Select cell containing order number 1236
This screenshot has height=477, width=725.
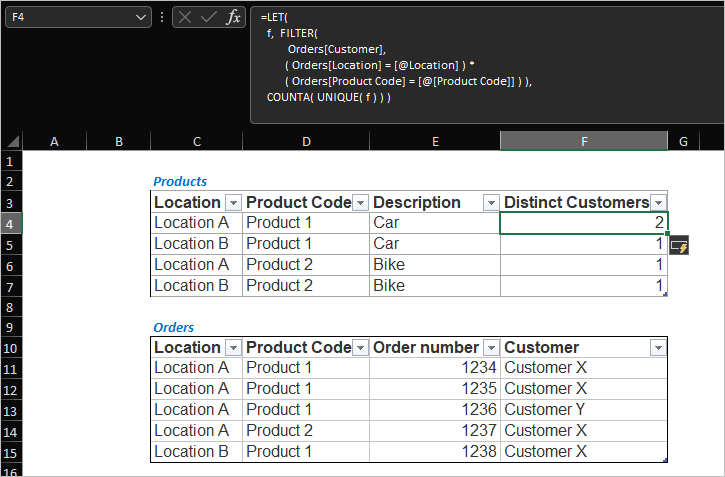click(x=435, y=410)
